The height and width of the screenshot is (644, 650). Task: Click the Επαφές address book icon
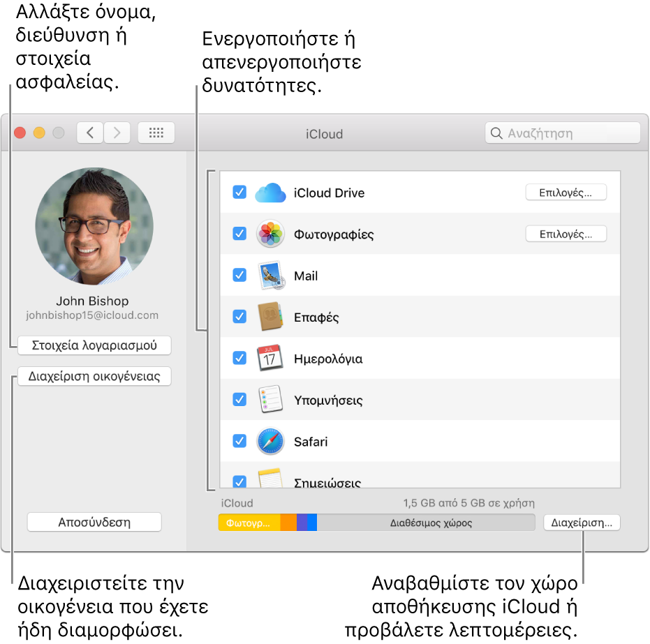click(270, 317)
